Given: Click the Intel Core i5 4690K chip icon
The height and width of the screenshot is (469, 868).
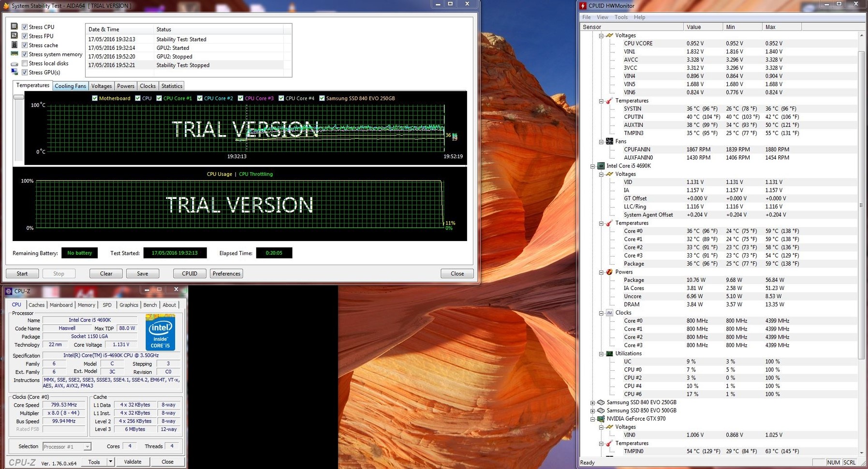Looking at the screenshot, I should point(601,166).
